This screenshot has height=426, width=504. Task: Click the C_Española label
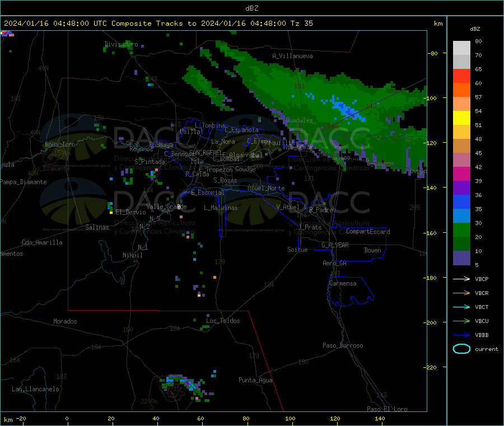(241, 130)
